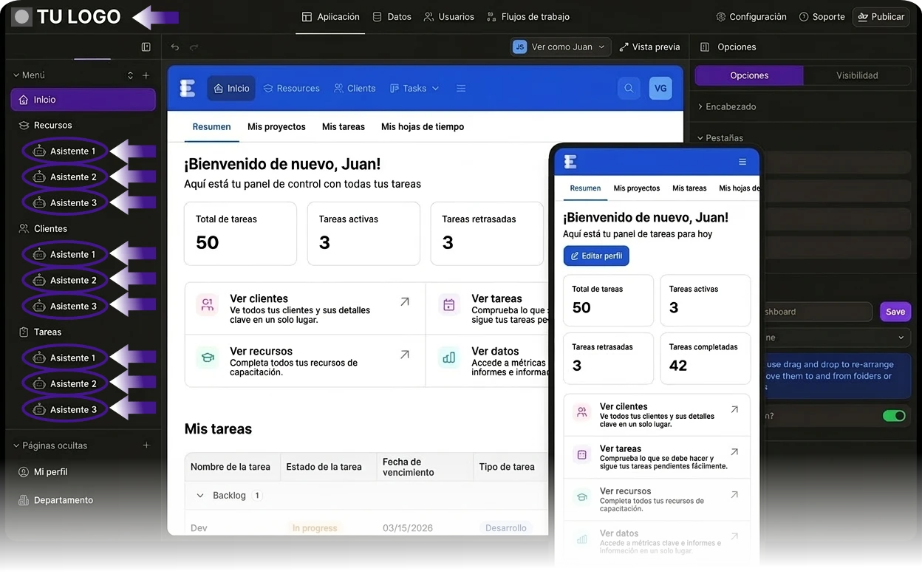Click the dashboard name input field
922x588 pixels.
(x=820, y=312)
